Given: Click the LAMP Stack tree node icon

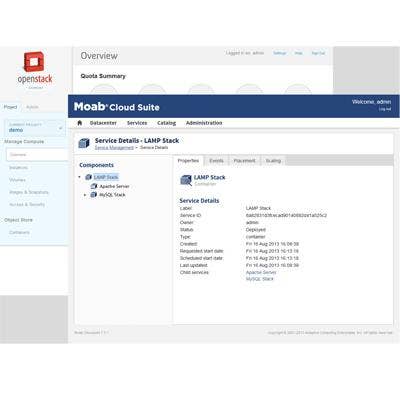Looking at the screenshot, I should (x=89, y=177).
